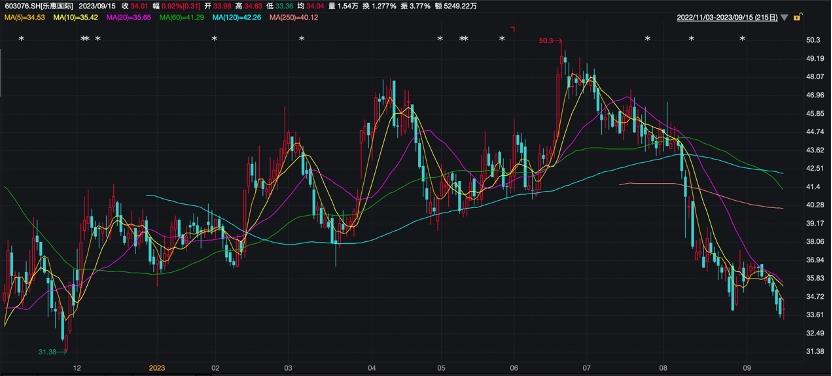Click the rightmost asterisk marker above 09
832x376 pixels.
point(742,39)
